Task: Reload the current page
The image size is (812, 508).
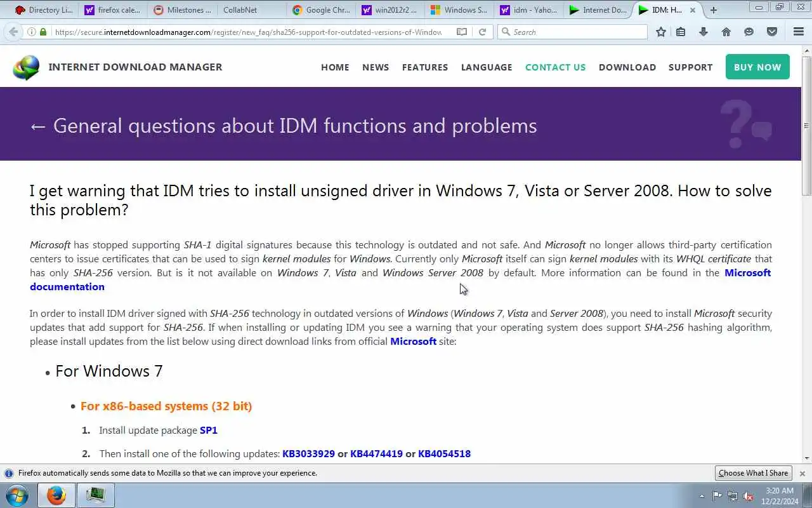Action: 482,32
